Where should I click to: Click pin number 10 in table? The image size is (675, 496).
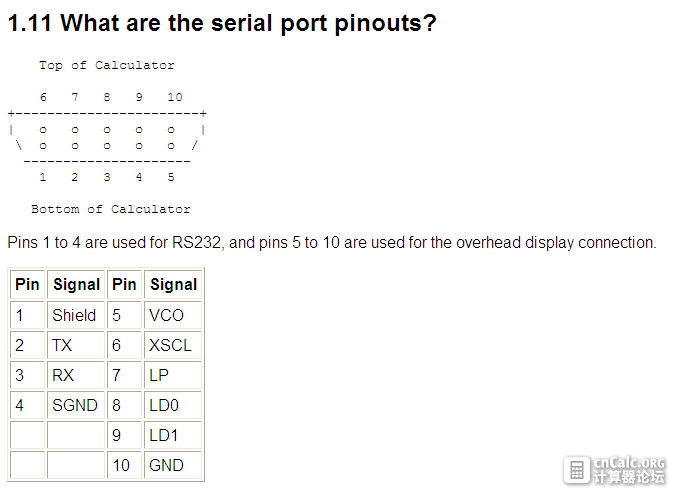tap(124, 465)
